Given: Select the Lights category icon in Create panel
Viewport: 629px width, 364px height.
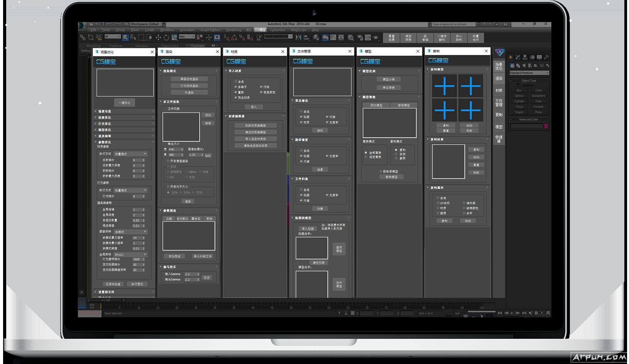Looking at the screenshot, I should click(524, 65).
